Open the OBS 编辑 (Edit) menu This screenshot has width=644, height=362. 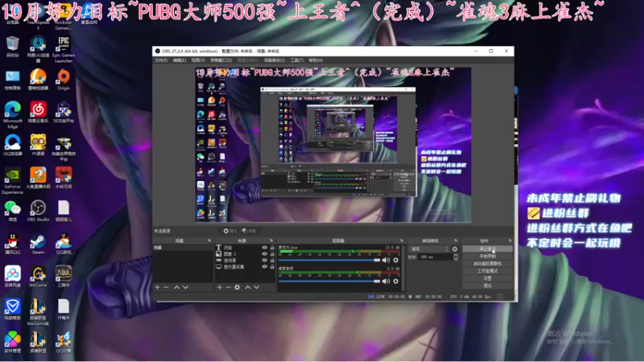click(x=179, y=60)
